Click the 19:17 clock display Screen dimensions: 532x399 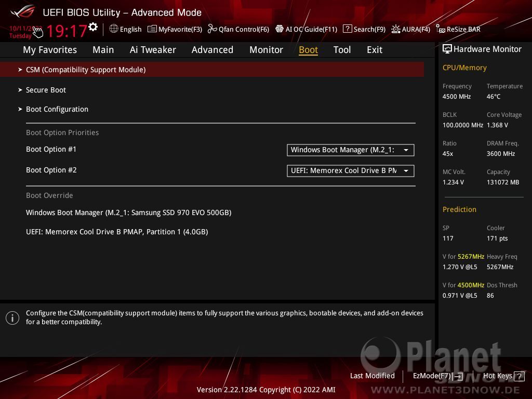click(66, 31)
